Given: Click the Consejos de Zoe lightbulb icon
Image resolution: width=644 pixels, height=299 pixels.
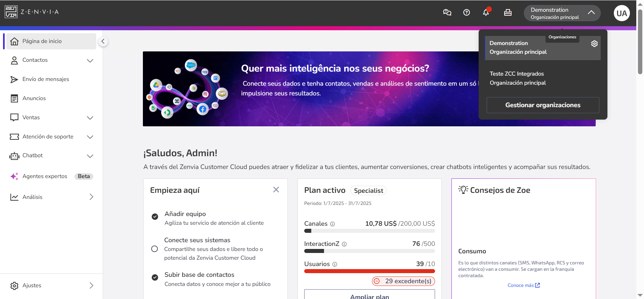Looking at the screenshot, I should [x=463, y=190].
